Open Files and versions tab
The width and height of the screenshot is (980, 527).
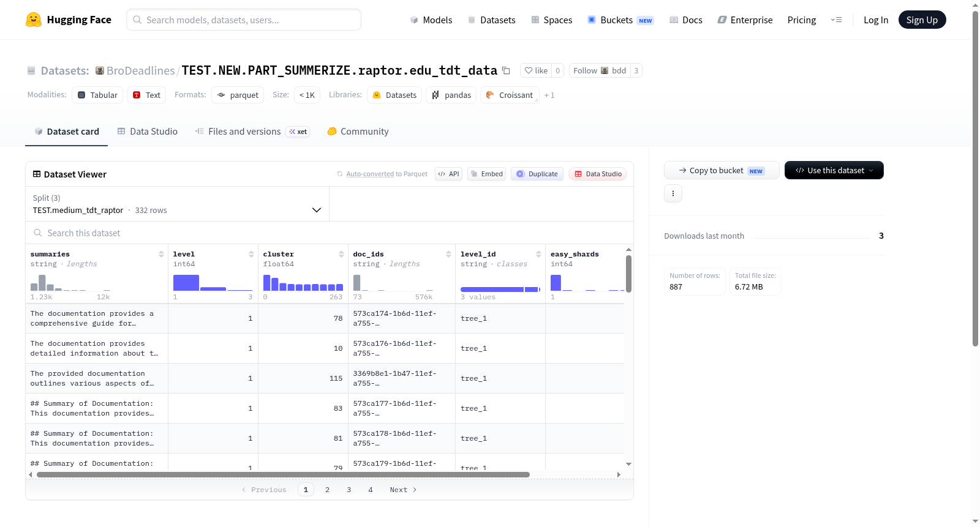coord(252,131)
